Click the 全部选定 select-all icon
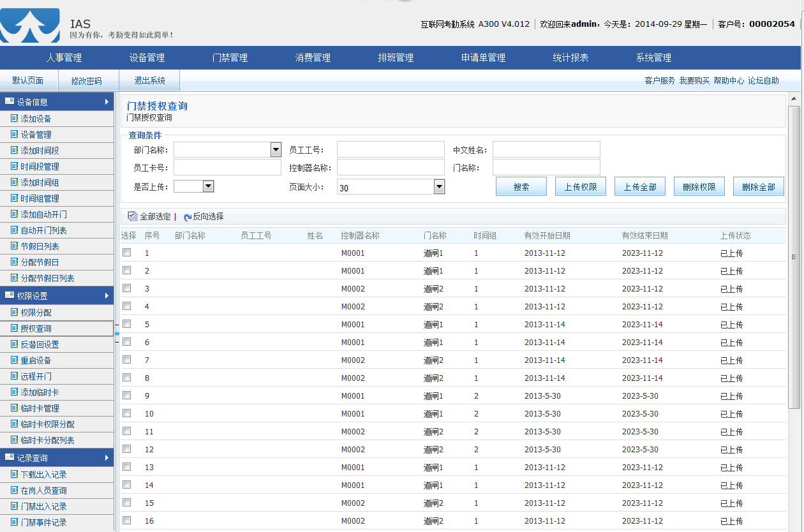 pos(133,216)
